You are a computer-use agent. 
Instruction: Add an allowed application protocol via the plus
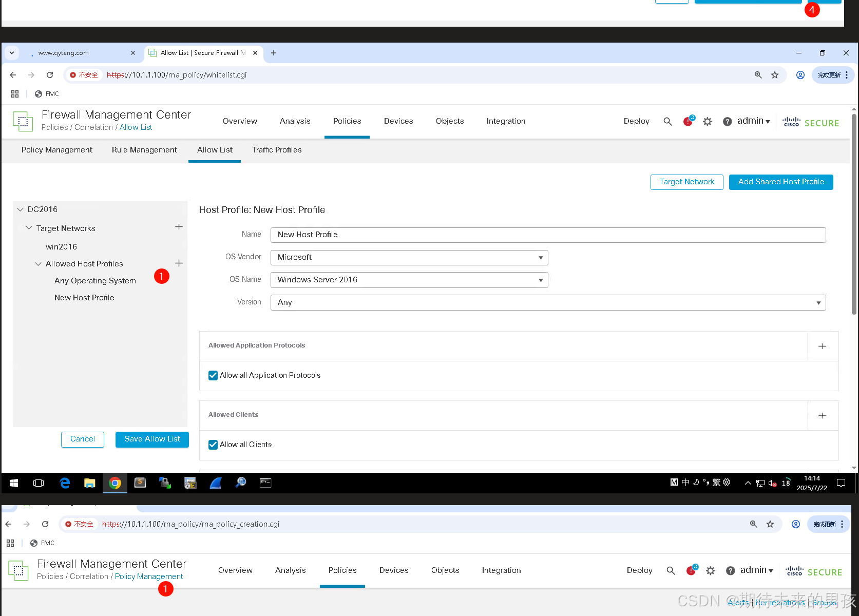[x=822, y=346]
